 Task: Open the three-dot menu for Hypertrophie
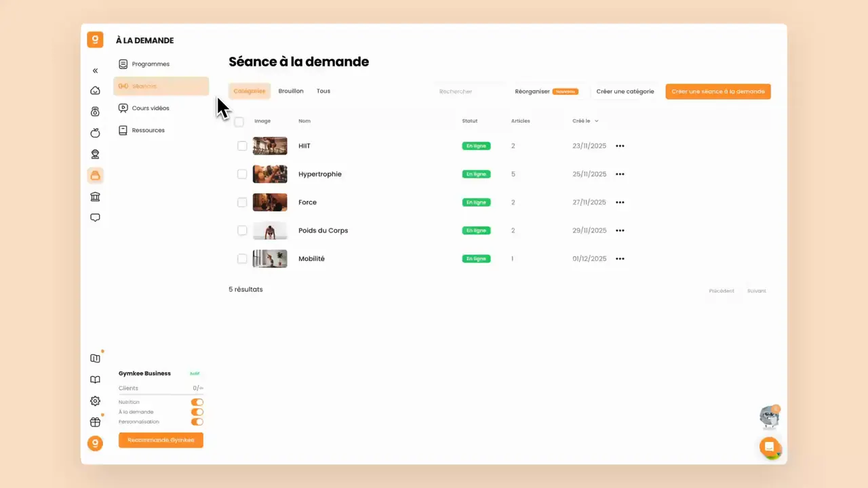click(x=620, y=174)
